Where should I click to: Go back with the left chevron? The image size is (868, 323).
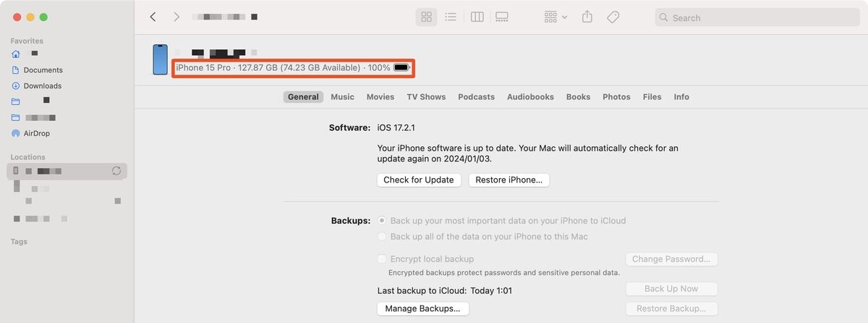coord(153,17)
